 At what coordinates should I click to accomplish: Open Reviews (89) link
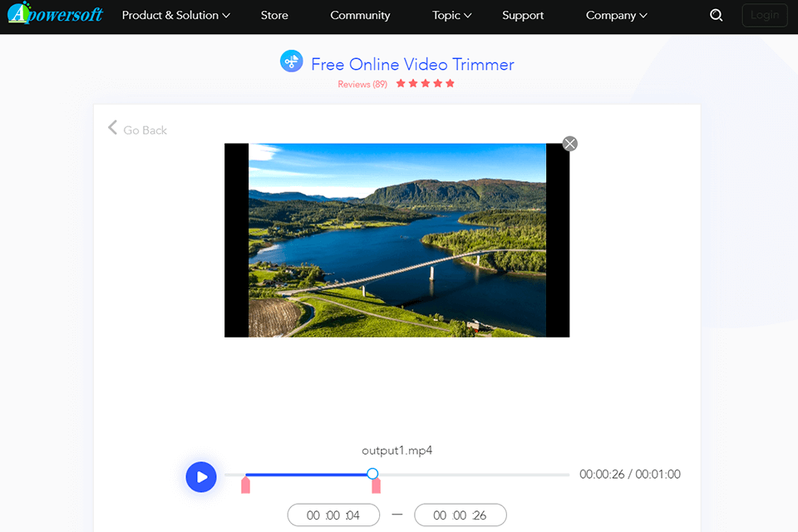(x=362, y=84)
